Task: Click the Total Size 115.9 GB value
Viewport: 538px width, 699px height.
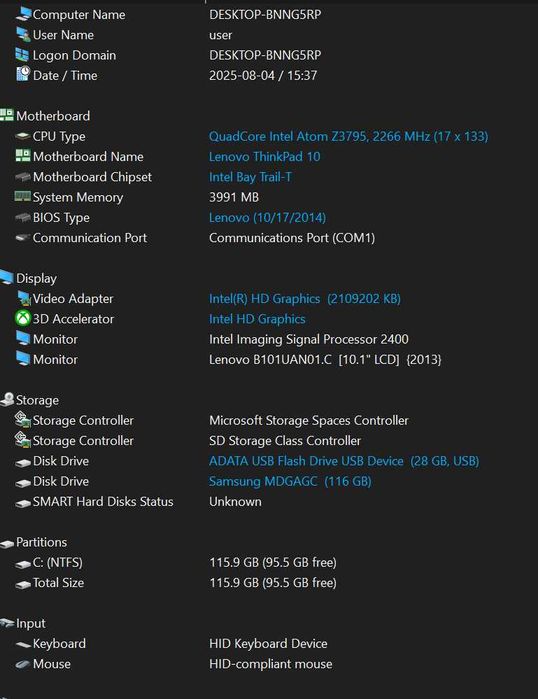Action: click(x=273, y=583)
